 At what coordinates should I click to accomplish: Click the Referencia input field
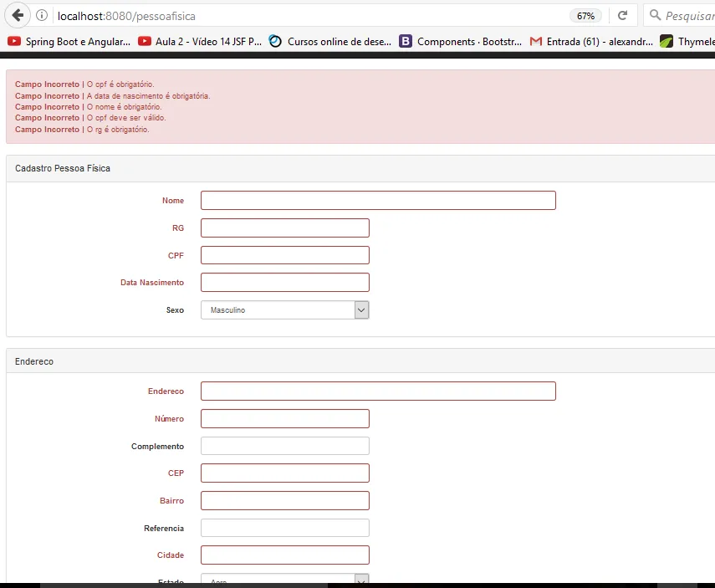(x=285, y=528)
